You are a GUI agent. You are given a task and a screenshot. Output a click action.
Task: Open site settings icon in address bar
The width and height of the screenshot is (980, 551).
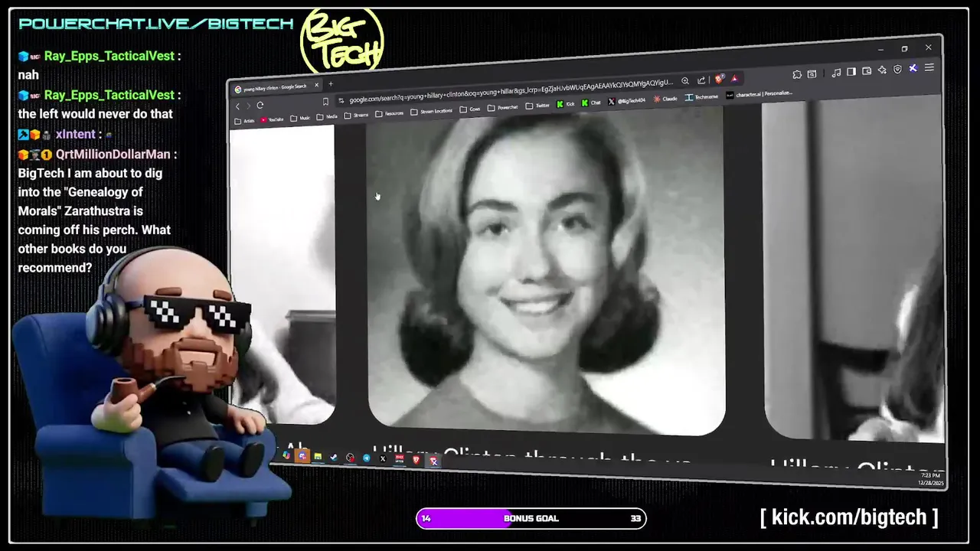(x=341, y=101)
